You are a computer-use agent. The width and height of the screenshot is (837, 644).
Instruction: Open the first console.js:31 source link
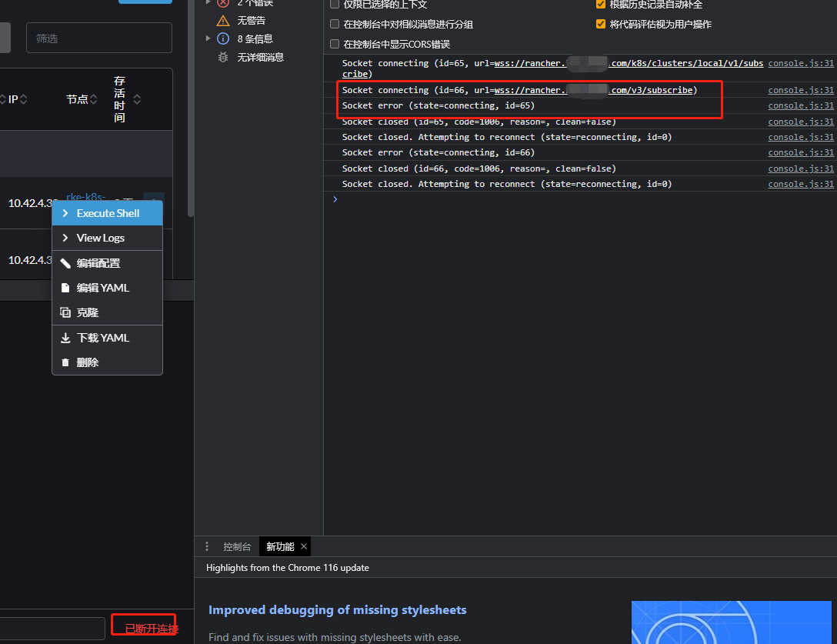coord(801,62)
